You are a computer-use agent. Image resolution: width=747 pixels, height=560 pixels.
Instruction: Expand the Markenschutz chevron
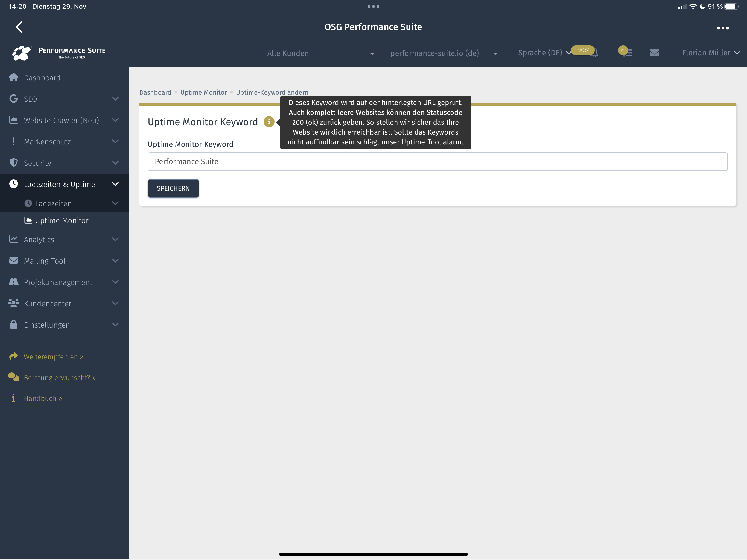[115, 142]
